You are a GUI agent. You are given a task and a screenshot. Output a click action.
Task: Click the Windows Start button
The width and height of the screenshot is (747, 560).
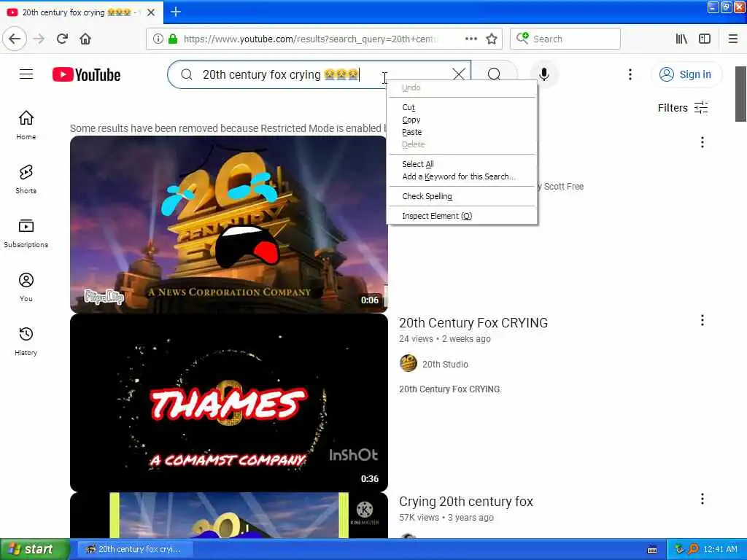coord(35,549)
